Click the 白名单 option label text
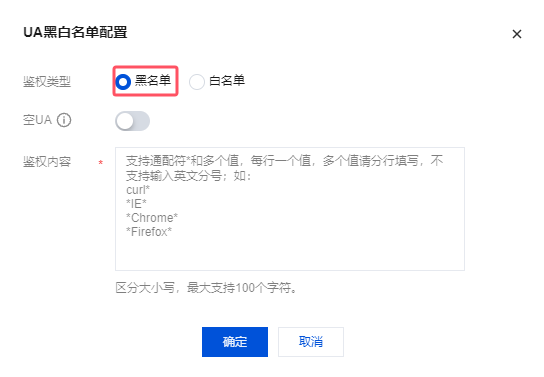 227,81
